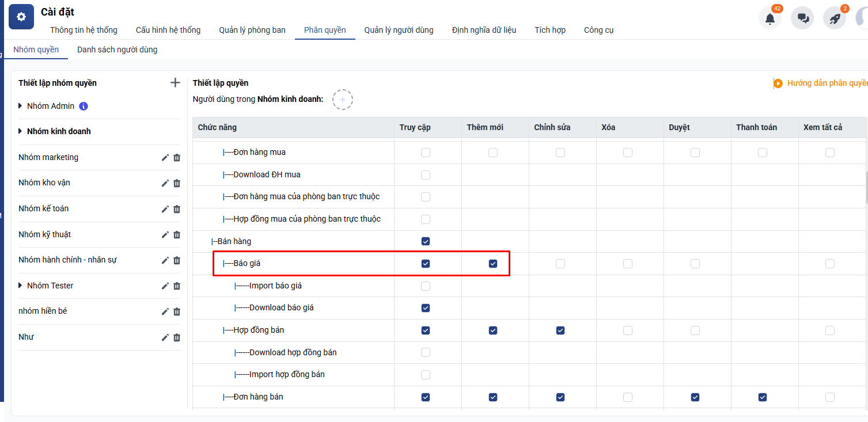Click edit pencil for Nhóm marketing
868x422 pixels.
(165, 158)
